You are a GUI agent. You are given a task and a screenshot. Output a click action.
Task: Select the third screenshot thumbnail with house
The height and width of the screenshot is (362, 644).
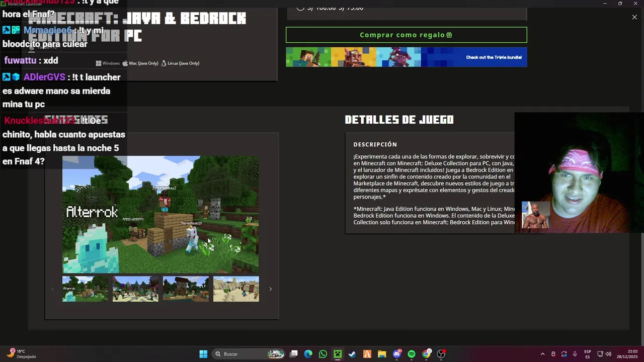186,289
